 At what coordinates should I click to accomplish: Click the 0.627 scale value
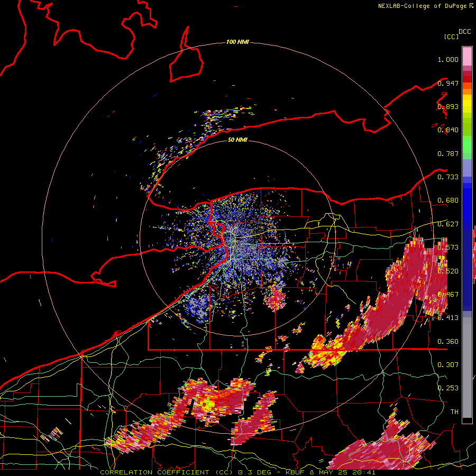(448, 224)
